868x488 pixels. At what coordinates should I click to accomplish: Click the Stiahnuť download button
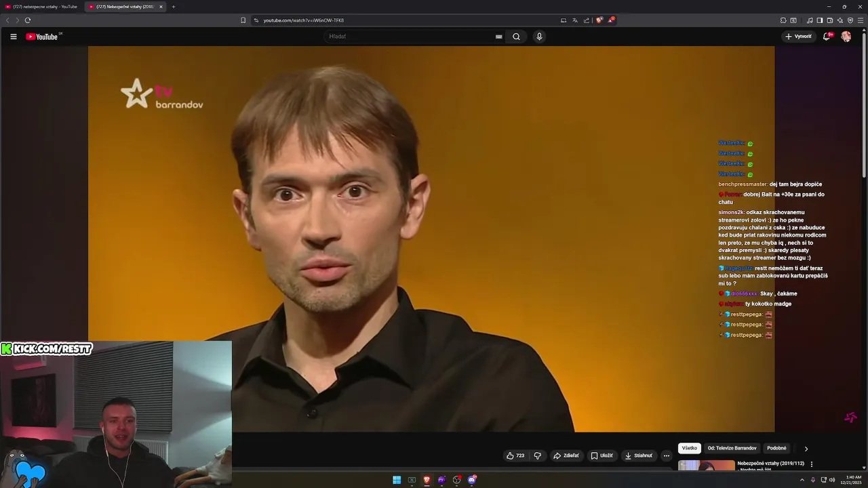click(639, 455)
